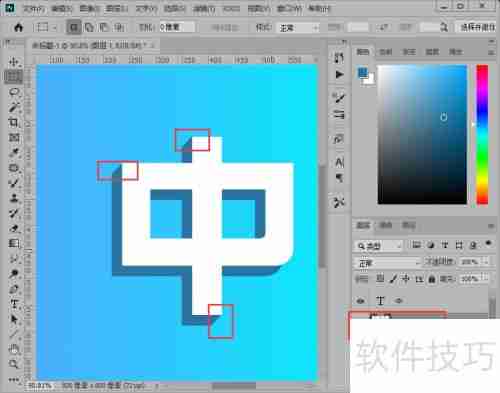Open the Image menu
This screenshot has height=393, width=500.
89,9
